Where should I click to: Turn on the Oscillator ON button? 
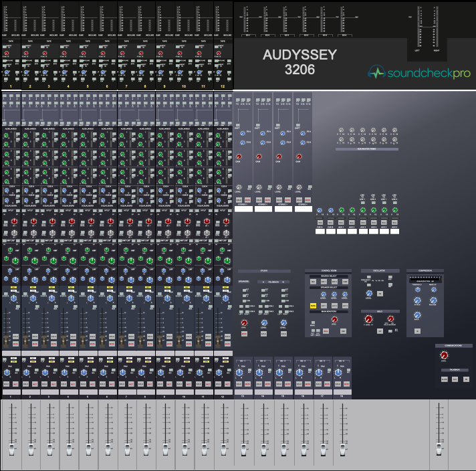click(x=380, y=293)
